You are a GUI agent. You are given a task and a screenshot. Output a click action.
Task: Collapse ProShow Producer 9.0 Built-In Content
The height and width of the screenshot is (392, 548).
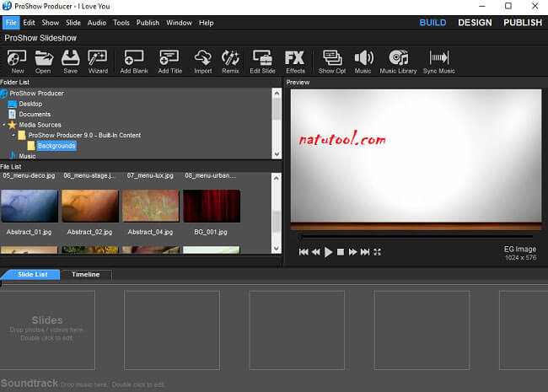click(x=13, y=135)
